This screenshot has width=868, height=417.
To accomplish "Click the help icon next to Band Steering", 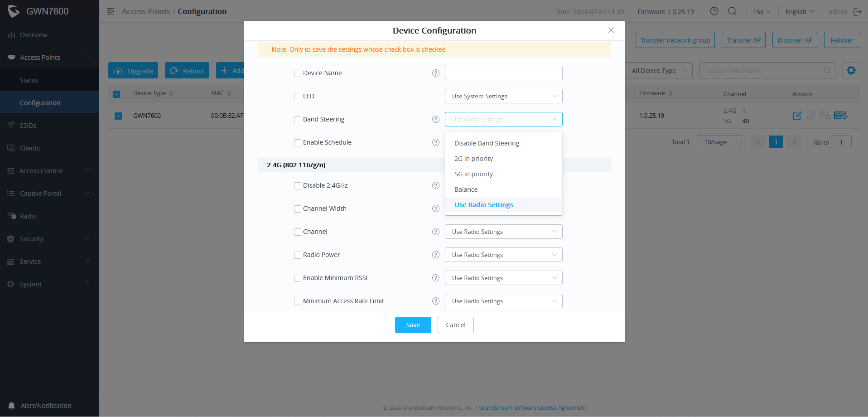I will [435, 119].
